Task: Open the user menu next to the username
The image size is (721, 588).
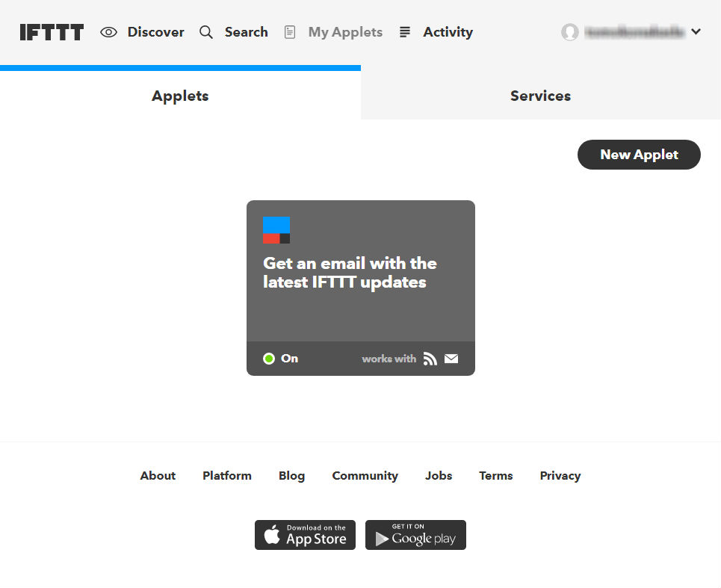Action: pos(696,32)
